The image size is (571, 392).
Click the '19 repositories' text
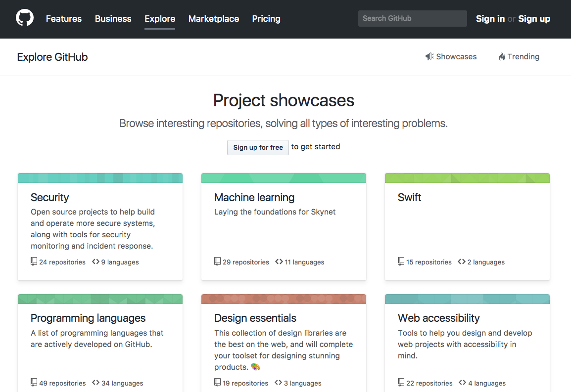(x=245, y=383)
